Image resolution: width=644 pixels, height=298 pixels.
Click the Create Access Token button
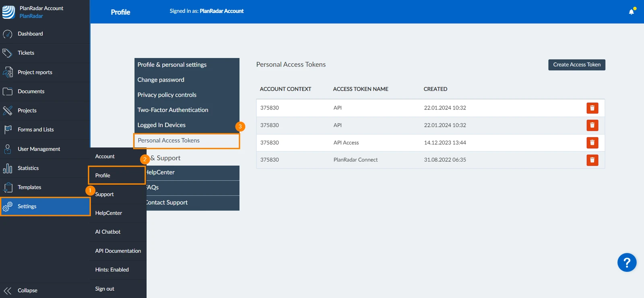(576, 65)
